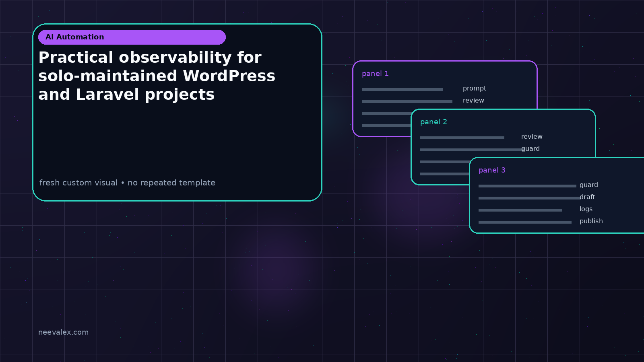Image resolution: width=644 pixels, height=362 pixels.
Task: Click 'draft' label in panel 3
Action: pyautogui.click(x=587, y=197)
